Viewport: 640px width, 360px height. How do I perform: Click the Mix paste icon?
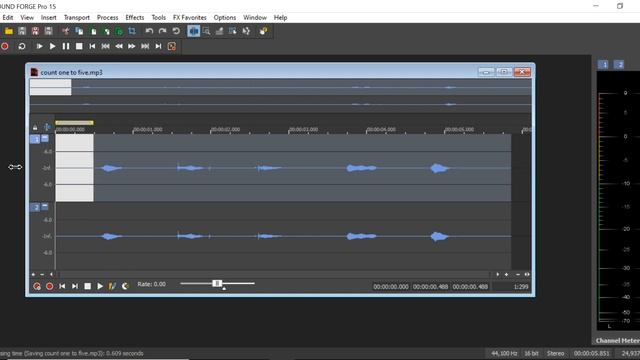pos(106,31)
